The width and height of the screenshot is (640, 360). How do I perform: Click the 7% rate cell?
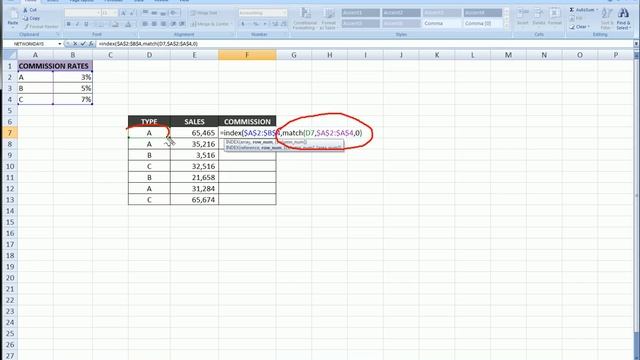point(73,99)
